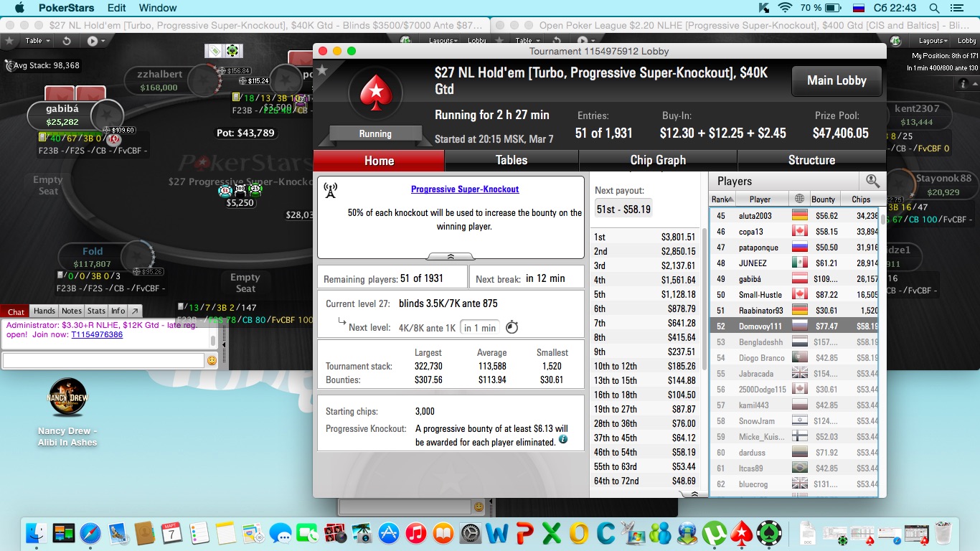Open the App Store from the Dock
The width and height of the screenshot is (980, 551).
click(389, 533)
